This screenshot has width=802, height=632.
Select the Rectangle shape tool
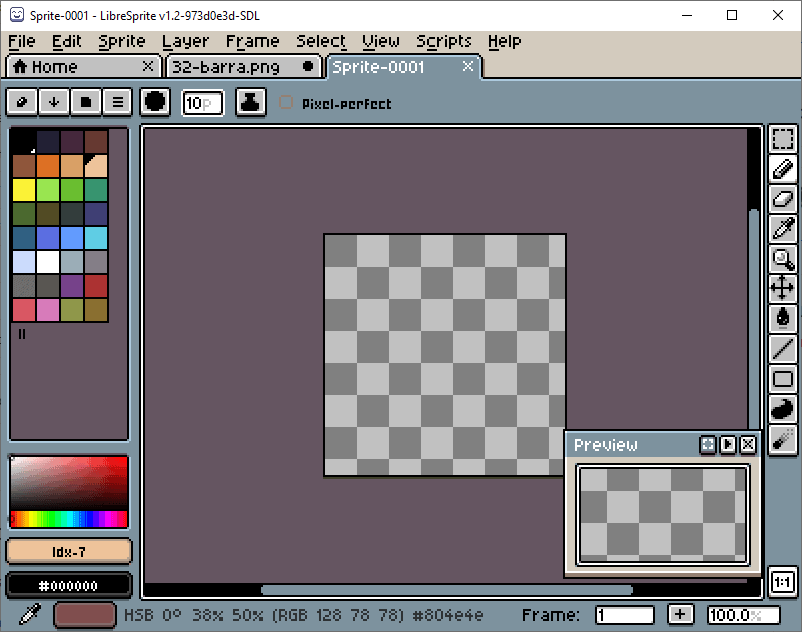[x=783, y=379]
